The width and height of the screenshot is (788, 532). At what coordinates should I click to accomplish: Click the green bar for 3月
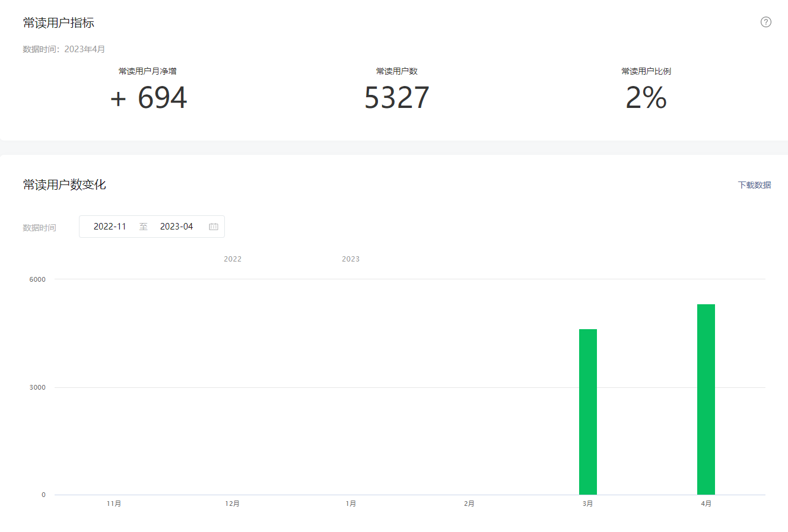tap(587, 412)
